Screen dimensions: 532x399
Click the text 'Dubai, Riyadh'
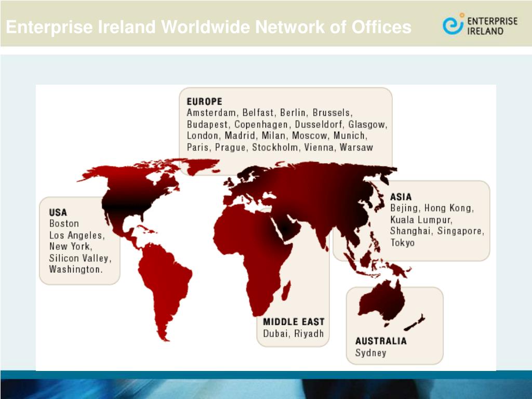pyautogui.click(x=294, y=334)
